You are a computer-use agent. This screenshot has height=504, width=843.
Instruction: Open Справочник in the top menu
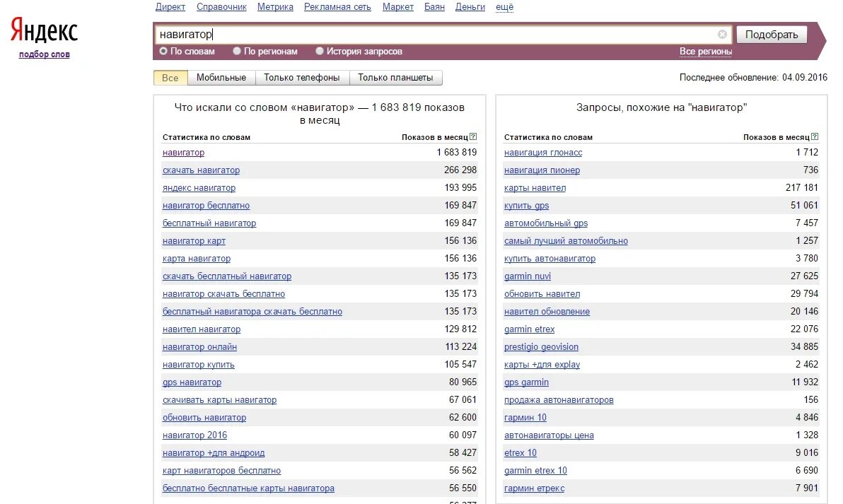point(221,7)
